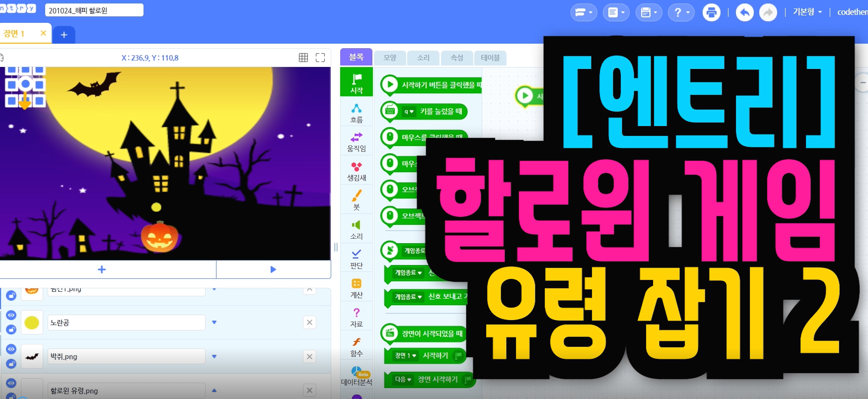Open the 흐름 (Flow) block category
This screenshot has height=399, width=868.
(357, 113)
